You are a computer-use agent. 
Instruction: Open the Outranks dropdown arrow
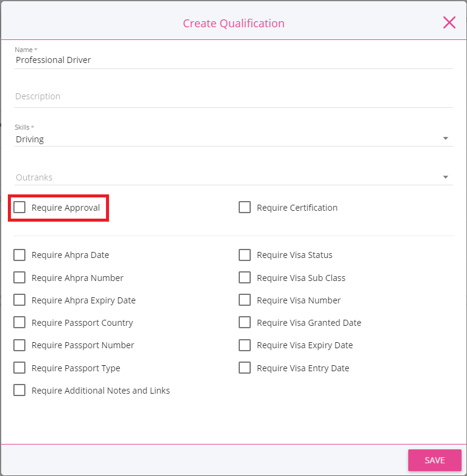pos(445,177)
